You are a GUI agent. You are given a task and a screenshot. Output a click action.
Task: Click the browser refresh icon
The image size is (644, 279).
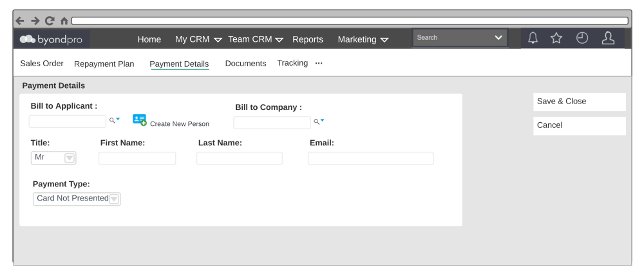pos(49,21)
